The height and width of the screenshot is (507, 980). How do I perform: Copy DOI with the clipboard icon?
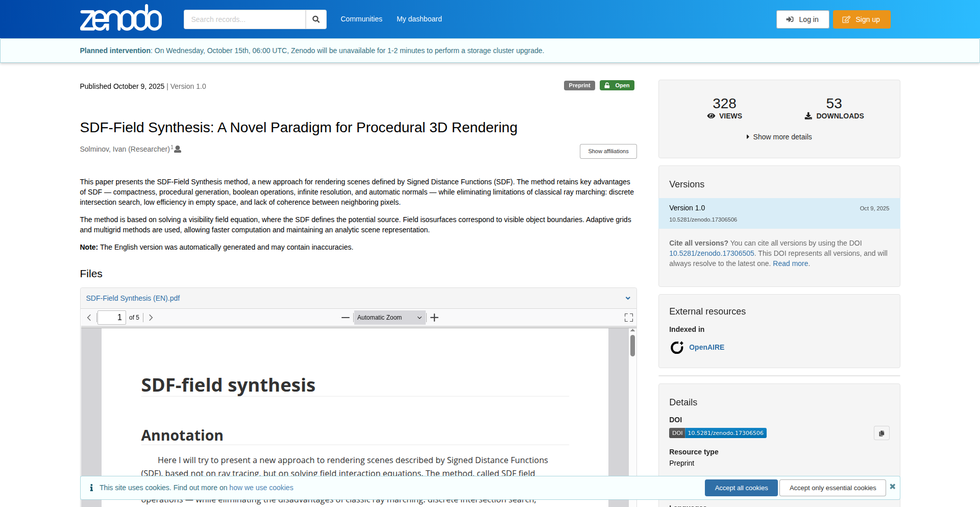pyautogui.click(x=881, y=433)
